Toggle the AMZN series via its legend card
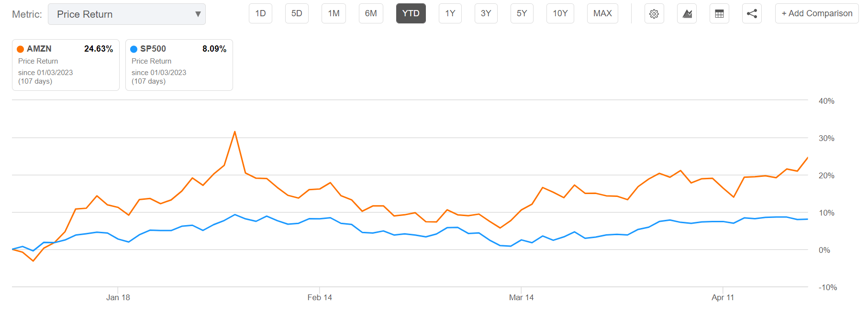The image size is (868, 315). click(66, 65)
